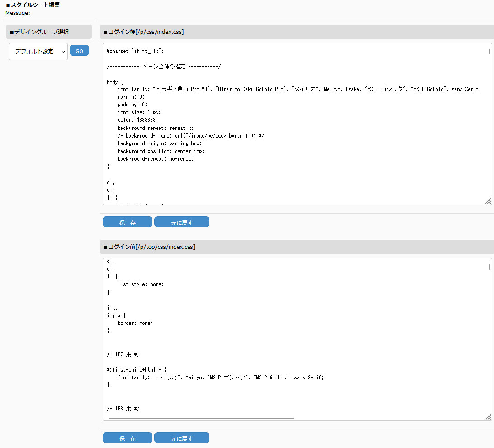Click the vertical scrollbar thumb in ログイン後 editor
Viewport: 494px width, 448px height.
489,52
